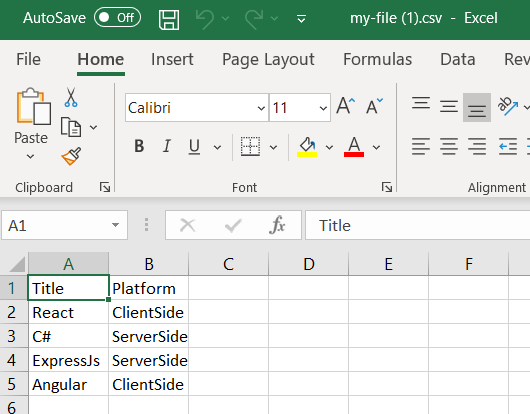Select the Format Painter brush
530x414 pixels.
tap(71, 156)
